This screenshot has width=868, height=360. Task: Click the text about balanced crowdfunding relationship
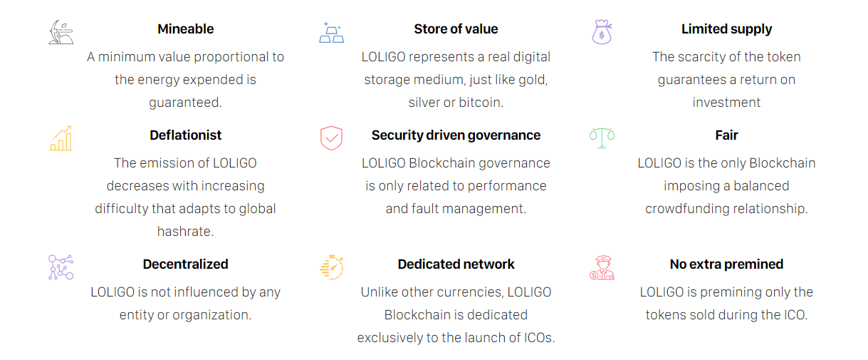726,186
